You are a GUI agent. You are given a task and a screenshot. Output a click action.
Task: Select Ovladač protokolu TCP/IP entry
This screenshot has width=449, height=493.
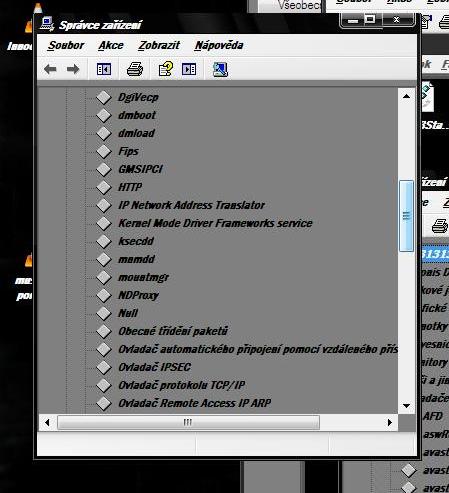tap(182, 385)
